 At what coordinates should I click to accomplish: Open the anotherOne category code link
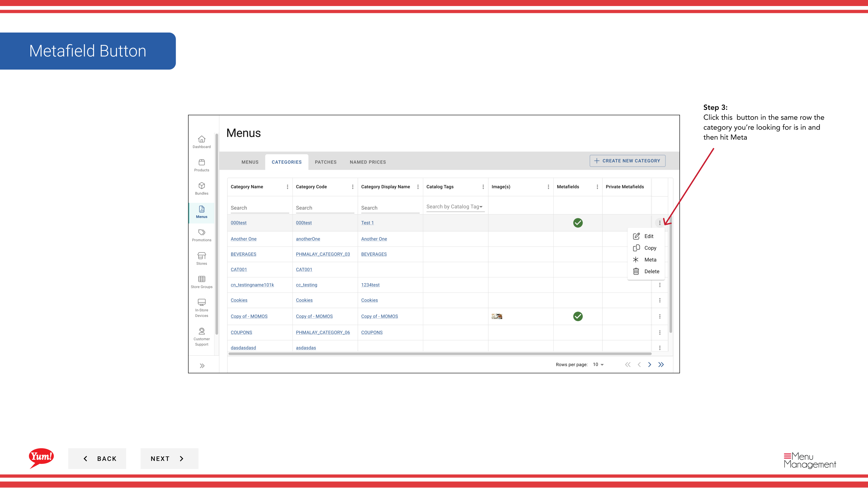[x=308, y=239]
